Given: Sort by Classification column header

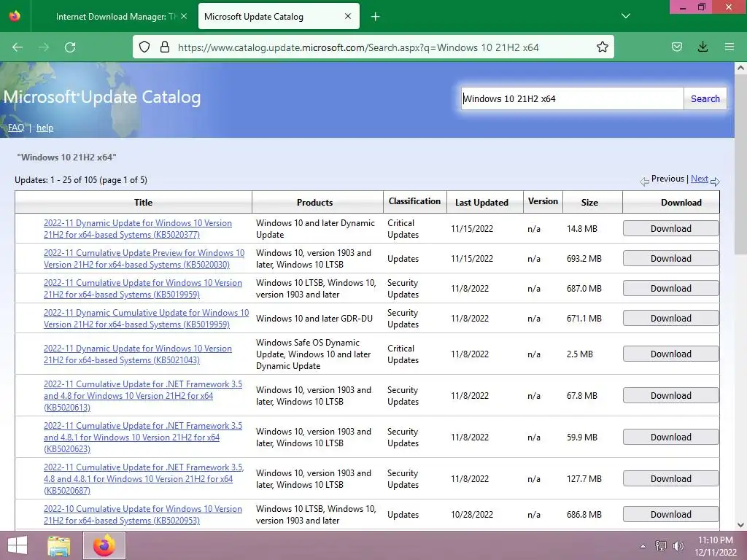Looking at the screenshot, I should (414, 201).
